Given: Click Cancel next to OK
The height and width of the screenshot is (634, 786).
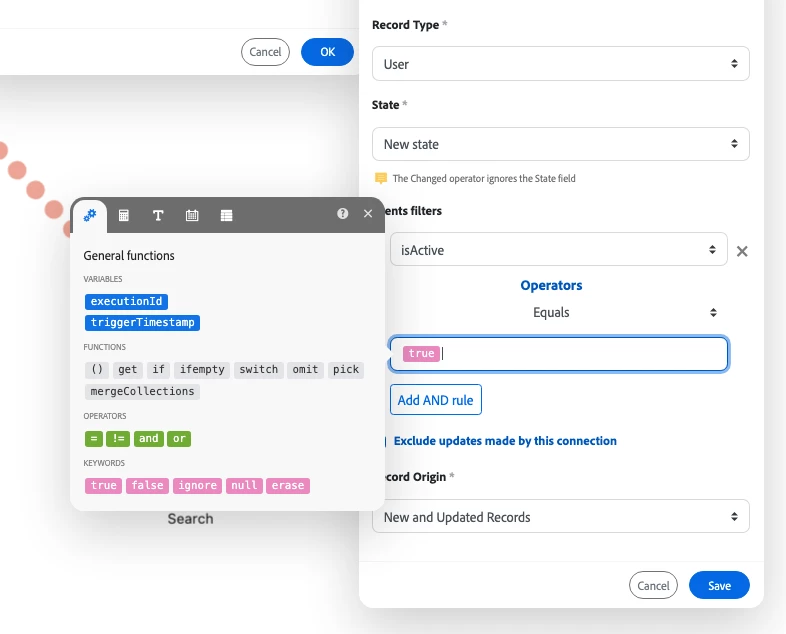Looking at the screenshot, I should (265, 52).
